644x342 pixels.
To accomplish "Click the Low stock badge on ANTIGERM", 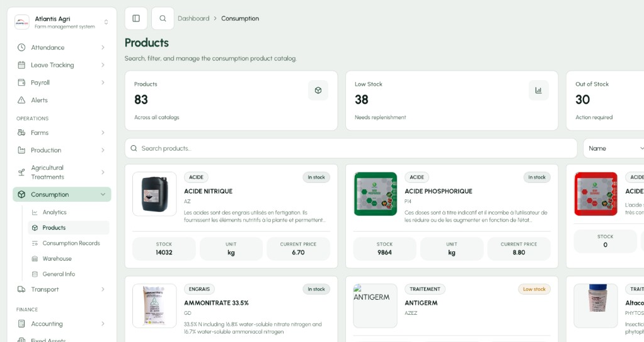I will click(x=534, y=289).
